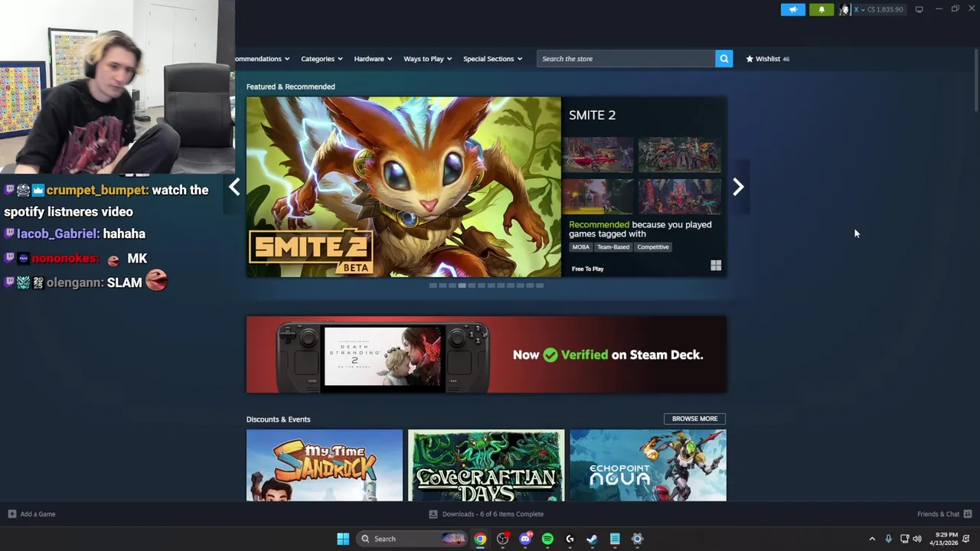Expand the Categories store menu
Screen dimensions: 980x551
(322, 59)
